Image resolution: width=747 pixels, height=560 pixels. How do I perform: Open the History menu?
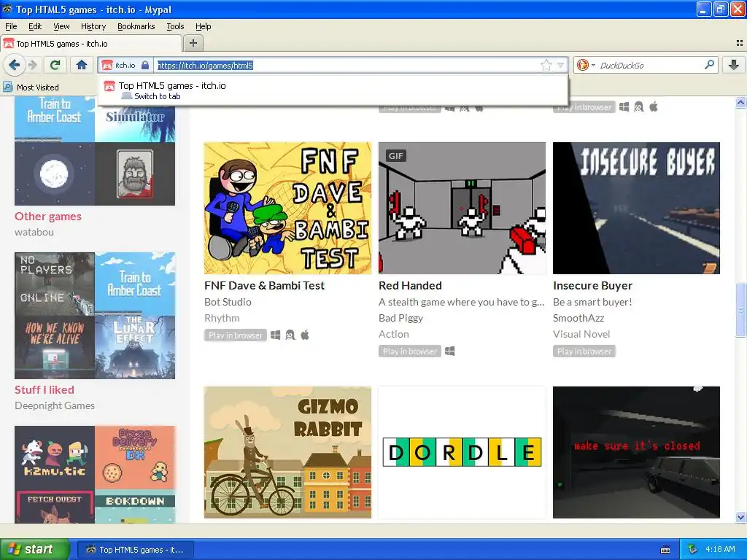tap(93, 26)
